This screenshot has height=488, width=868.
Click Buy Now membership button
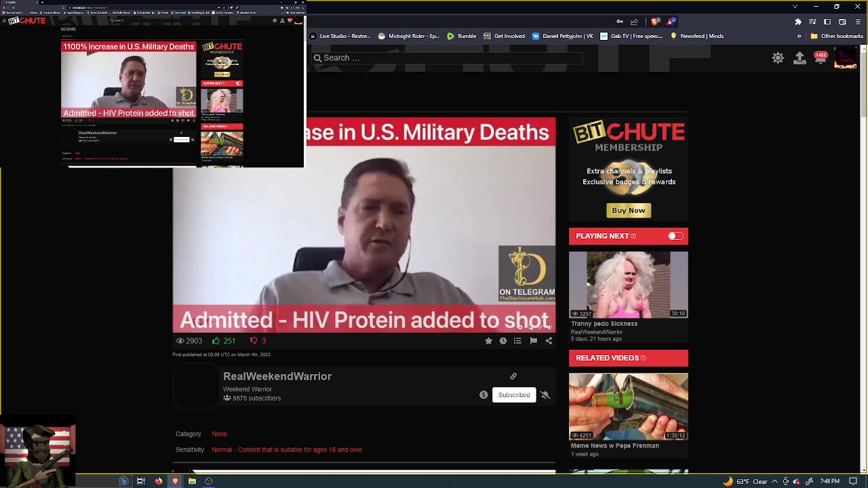[629, 211]
